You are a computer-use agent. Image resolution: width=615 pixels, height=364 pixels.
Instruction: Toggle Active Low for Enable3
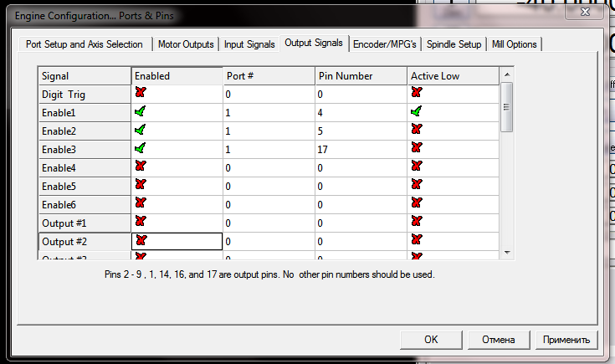[417, 147]
